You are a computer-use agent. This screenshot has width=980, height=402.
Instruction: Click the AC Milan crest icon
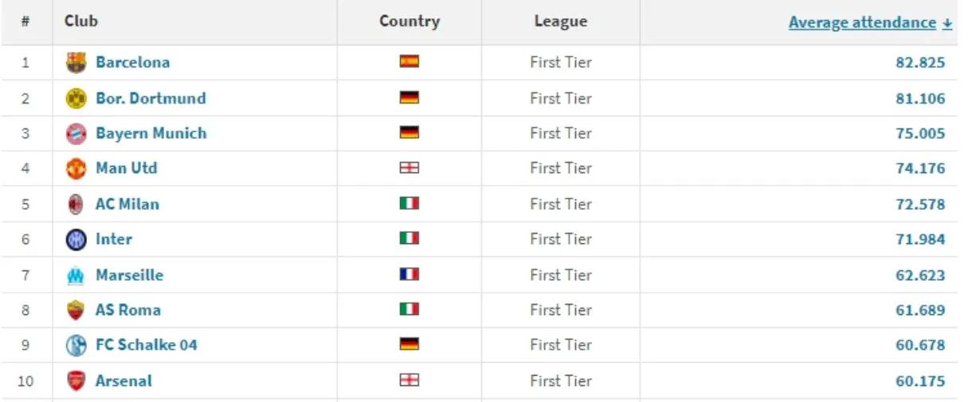tap(76, 204)
